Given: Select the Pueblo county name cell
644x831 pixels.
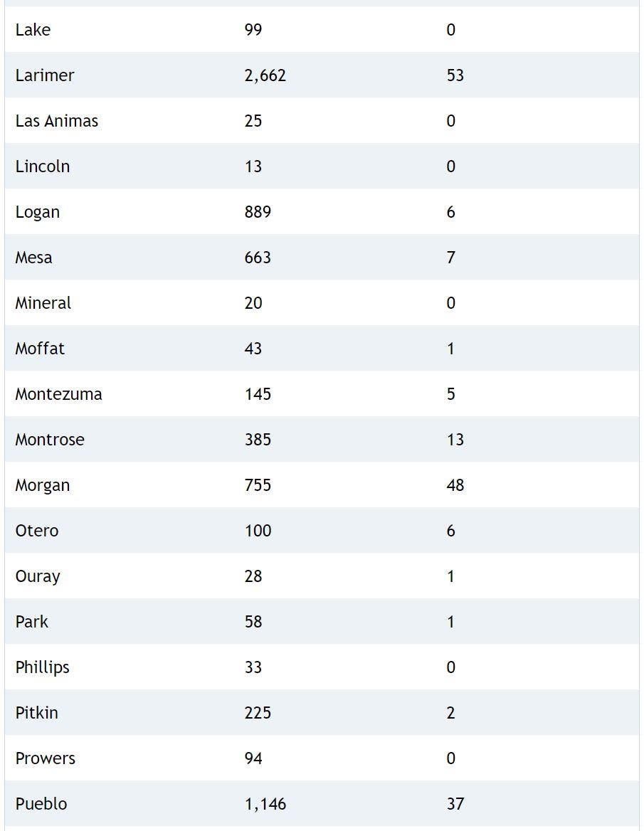Looking at the screenshot, I should pyautogui.click(x=41, y=804).
